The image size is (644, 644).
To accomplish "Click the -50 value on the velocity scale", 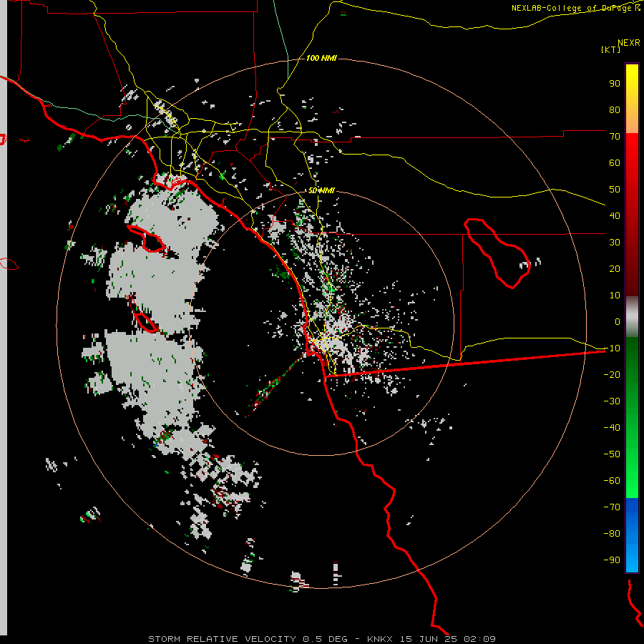I will (x=612, y=454).
